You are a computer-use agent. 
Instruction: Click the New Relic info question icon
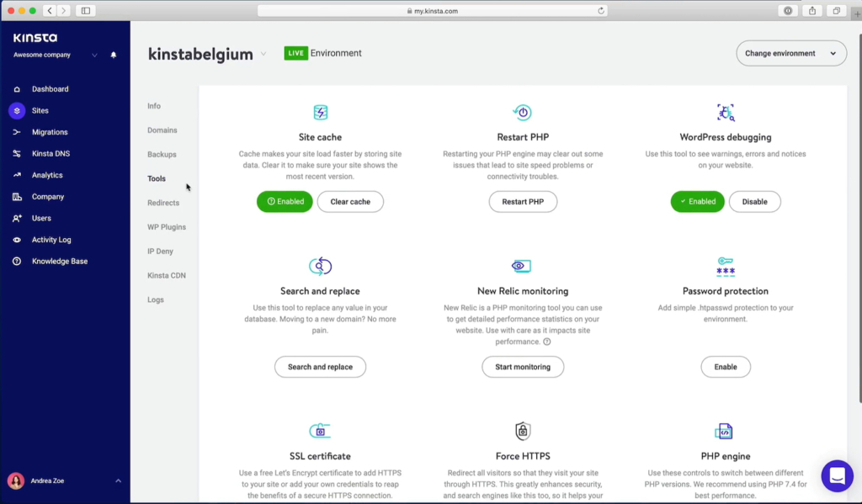547,342
